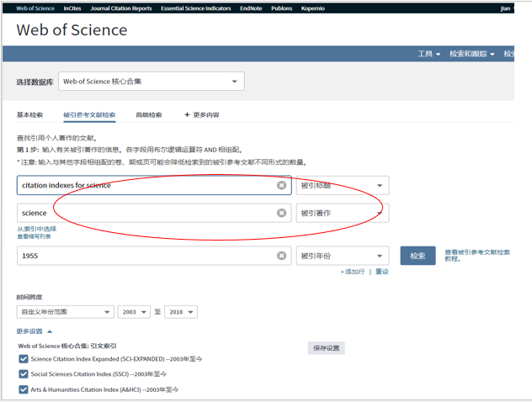Switch to the 高级检索 tab
This screenshot has width=532, height=402.
(149, 115)
